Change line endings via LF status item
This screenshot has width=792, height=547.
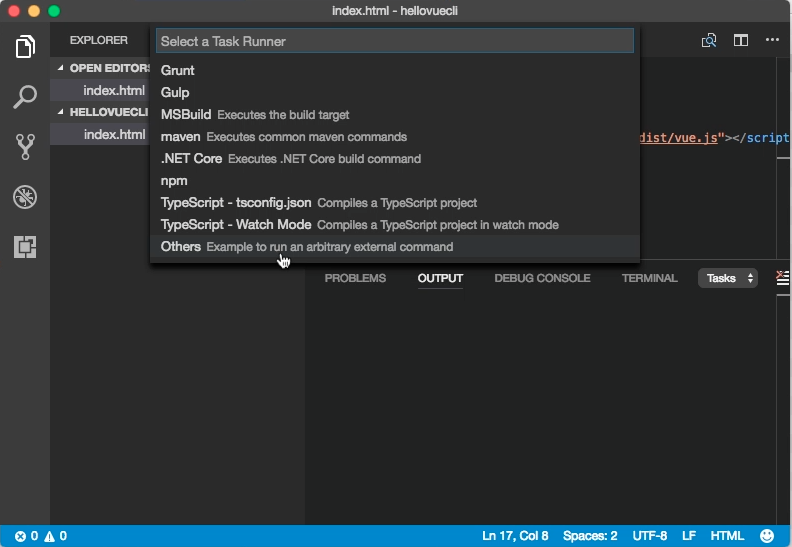point(689,536)
